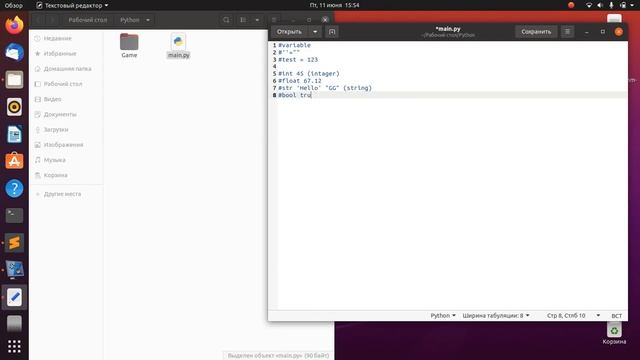
Task: Open Ubuntu Software store in the dock
Action: [14, 161]
